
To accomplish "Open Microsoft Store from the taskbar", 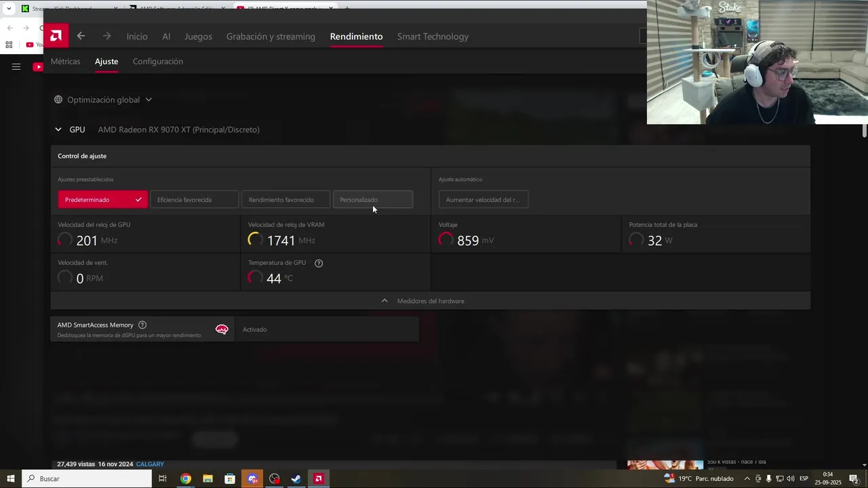I will [230, 479].
